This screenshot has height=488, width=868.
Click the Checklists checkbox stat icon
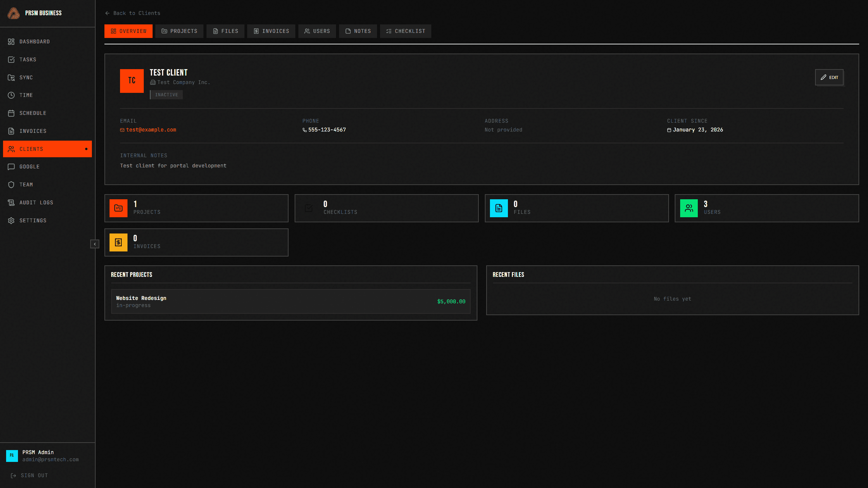(309, 208)
